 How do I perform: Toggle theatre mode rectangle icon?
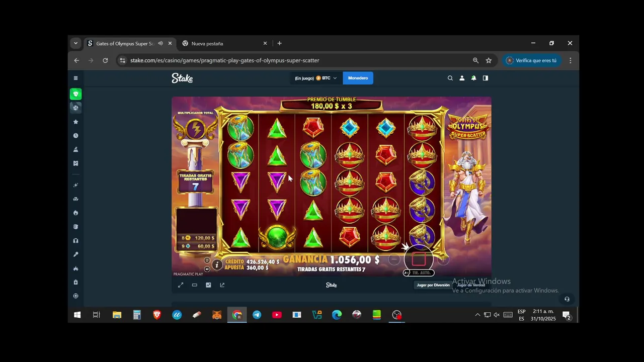click(195, 285)
